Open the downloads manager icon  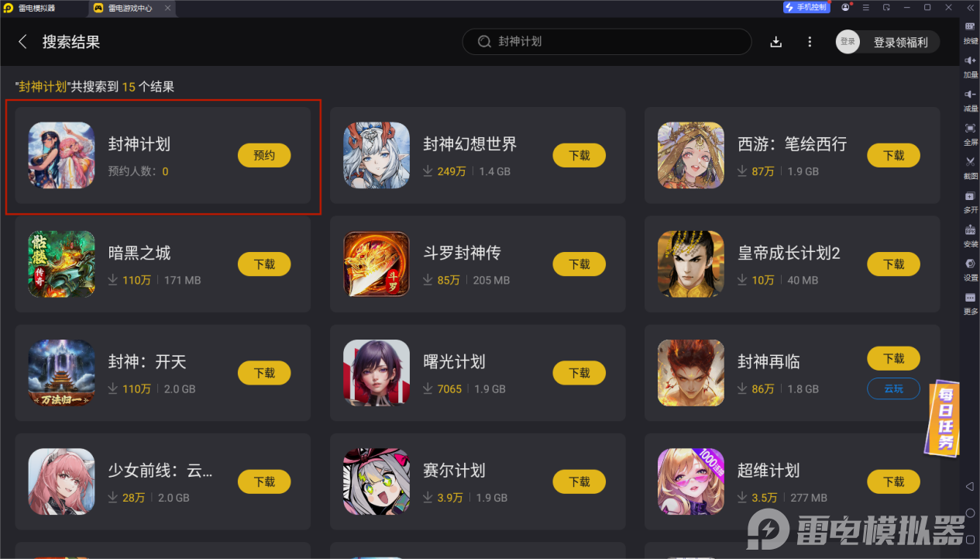tap(776, 42)
